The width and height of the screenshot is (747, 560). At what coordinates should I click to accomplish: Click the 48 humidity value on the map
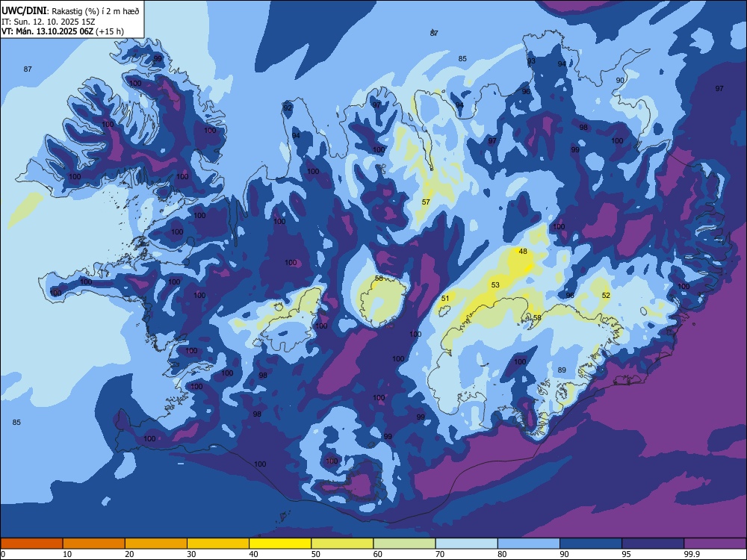point(523,252)
